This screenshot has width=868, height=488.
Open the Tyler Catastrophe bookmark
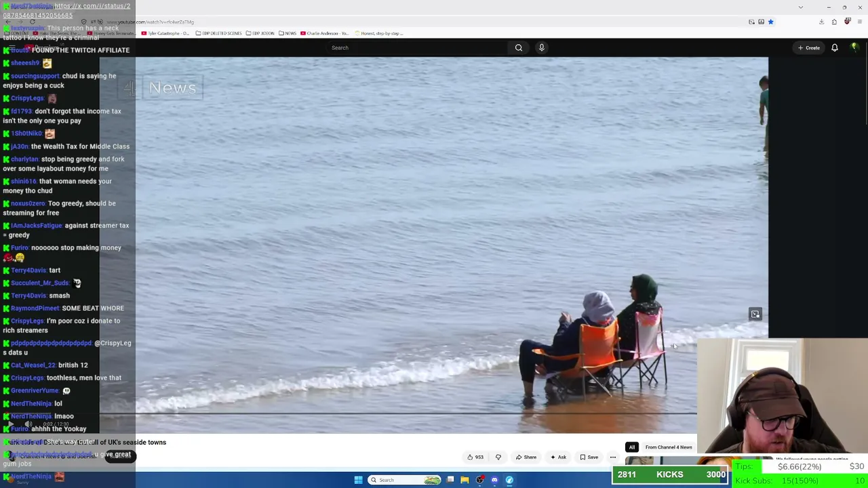coord(165,33)
